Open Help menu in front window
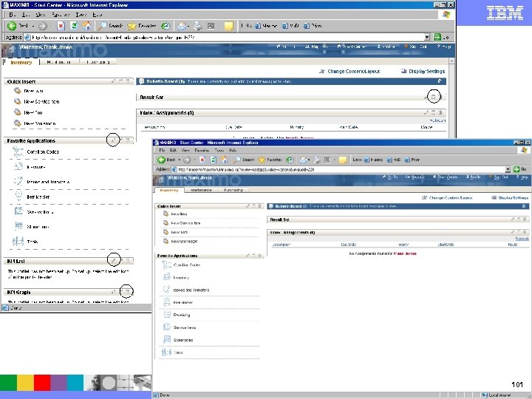This screenshot has height=399, width=532. point(233,150)
